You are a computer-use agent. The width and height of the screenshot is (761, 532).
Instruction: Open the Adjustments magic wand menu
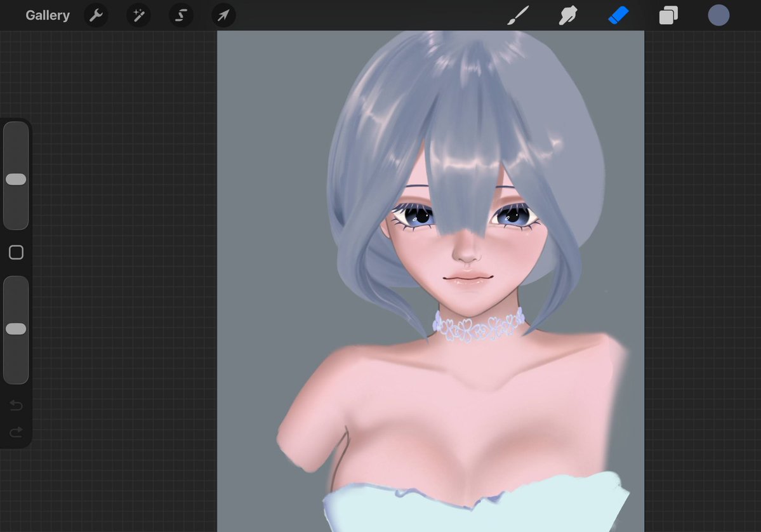pos(139,15)
